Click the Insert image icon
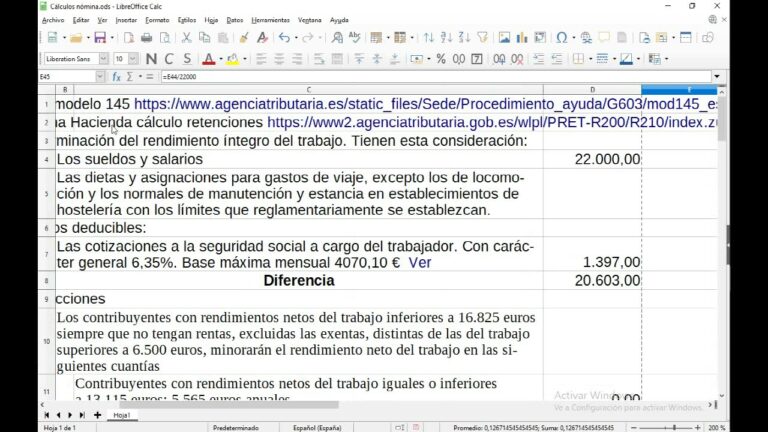 click(504, 38)
